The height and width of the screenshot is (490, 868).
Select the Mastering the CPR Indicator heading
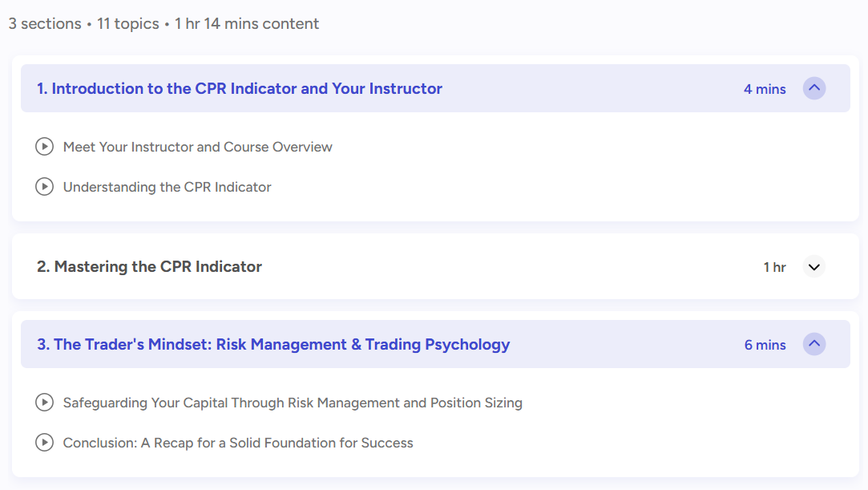pyautogui.click(x=149, y=267)
